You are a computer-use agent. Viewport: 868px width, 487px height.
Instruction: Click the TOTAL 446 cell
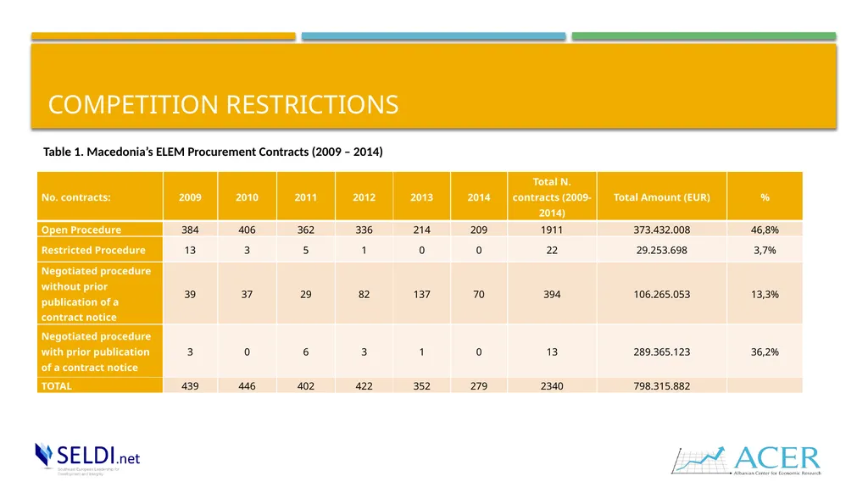247,385
